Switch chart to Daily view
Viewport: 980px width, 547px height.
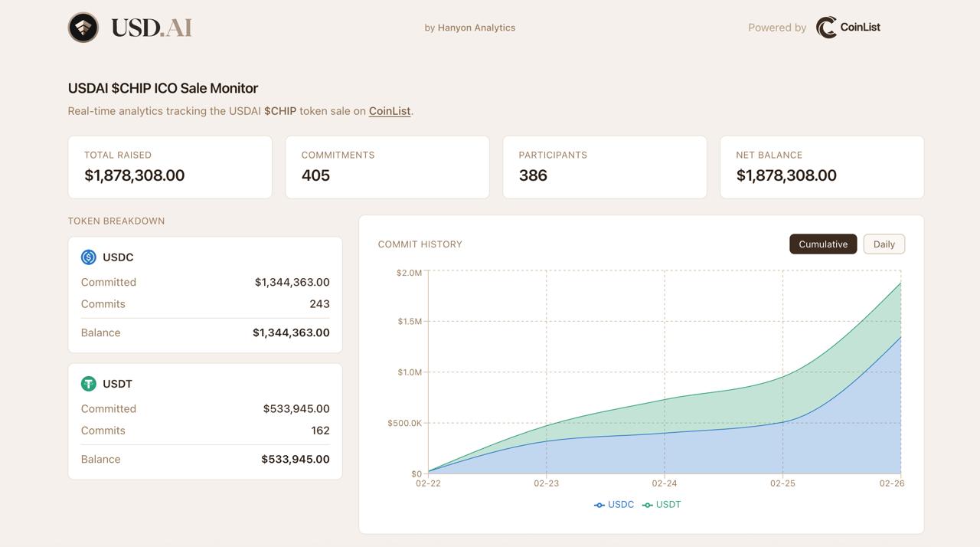[884, 244]
